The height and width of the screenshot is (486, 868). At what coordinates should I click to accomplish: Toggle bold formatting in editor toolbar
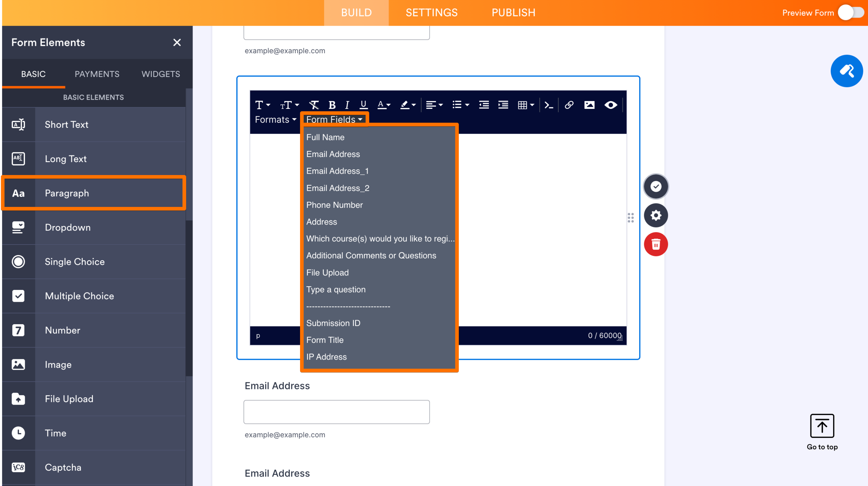332,105
